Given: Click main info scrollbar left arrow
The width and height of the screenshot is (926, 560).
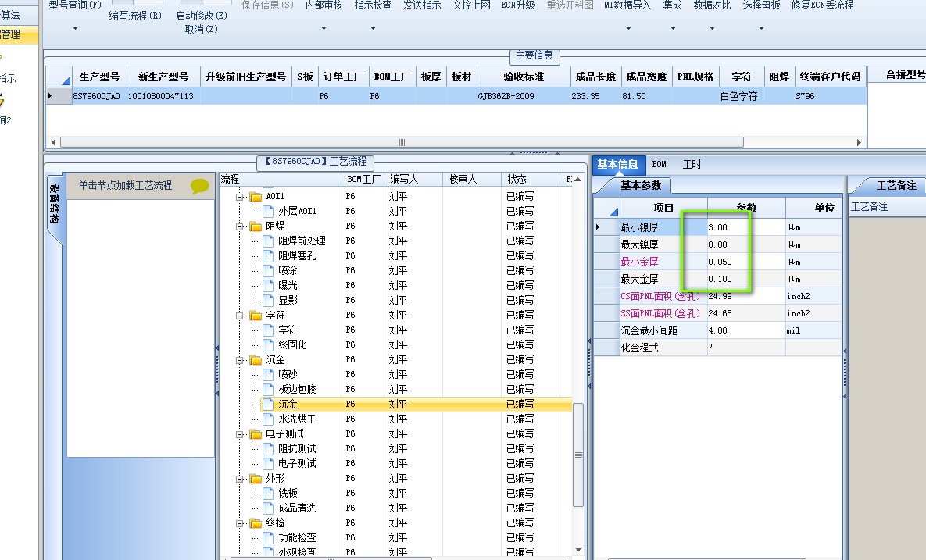Looking at the screenshot, I should (55, 142).
